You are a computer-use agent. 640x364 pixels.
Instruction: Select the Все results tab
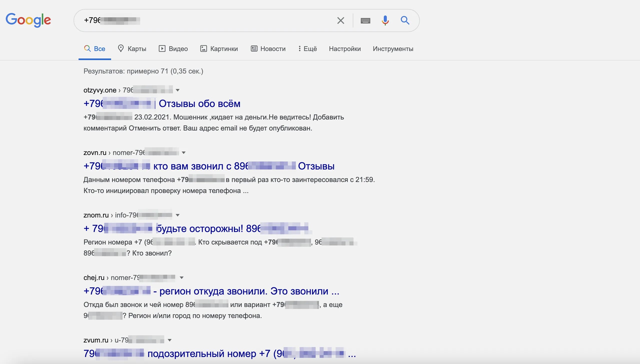coord(95,48)
